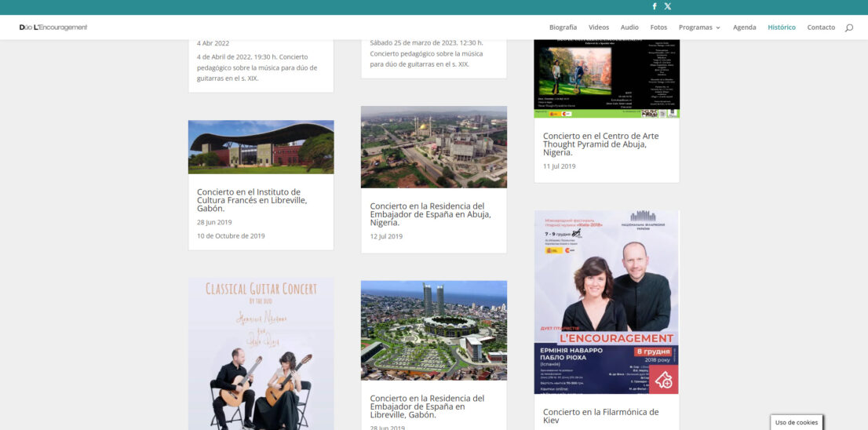Click the 12 Jul 2019 date text
Screen dimensions: 868x430
coord(386,236)
